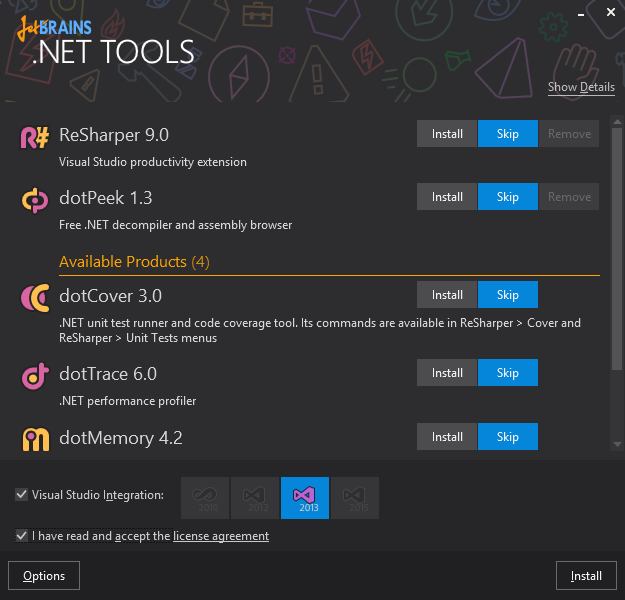Choose Skip for dotPeek 1.3
Viewport: 625px width, 600px height.
508,197
